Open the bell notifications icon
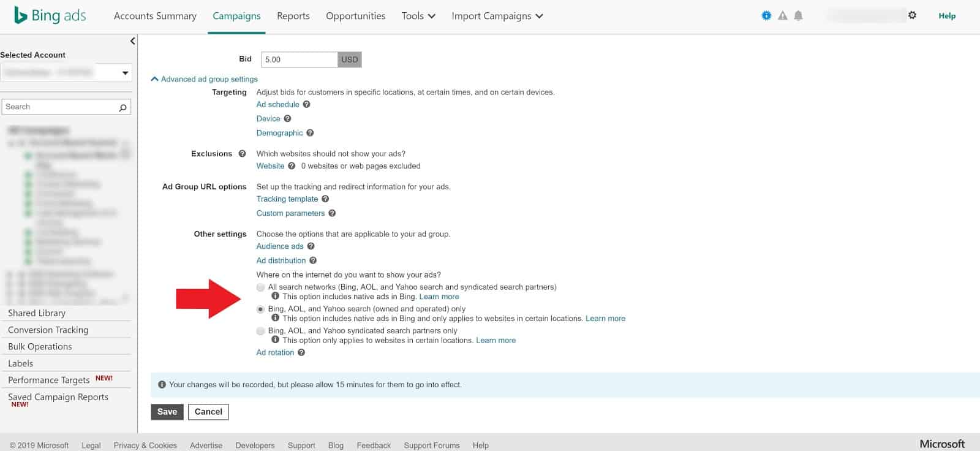The height and width of the screenshot is (451, 980). click(798, 16)
